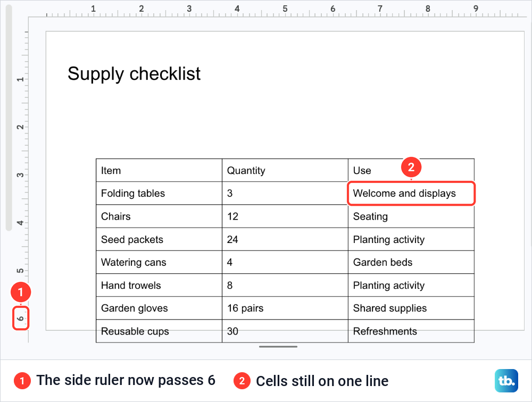The height and width of the screenshot is (402, 532).
Task: Click the quantity 8 cell
Action: pyautogui.click(x=285, y=286)
